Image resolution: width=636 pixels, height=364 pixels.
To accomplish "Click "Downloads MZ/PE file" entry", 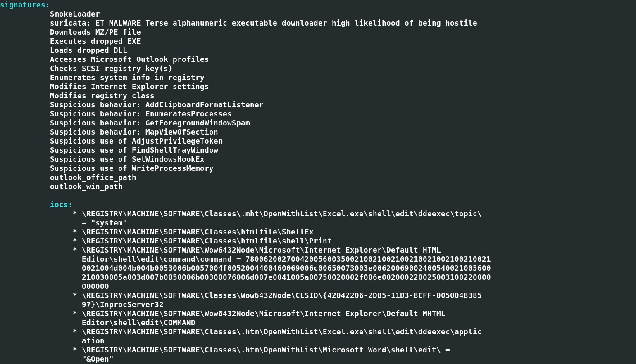I will click(x=95, y=32).
